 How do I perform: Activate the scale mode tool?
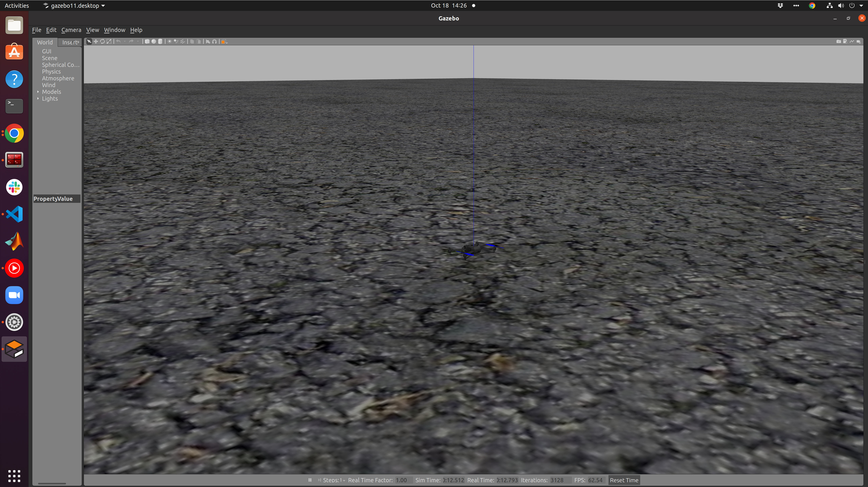(x=109, y=41)
